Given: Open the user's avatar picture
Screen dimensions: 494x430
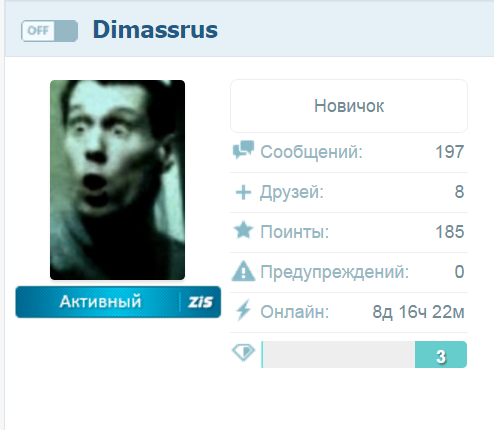Looking at the screenshot, I should [117, 180].
